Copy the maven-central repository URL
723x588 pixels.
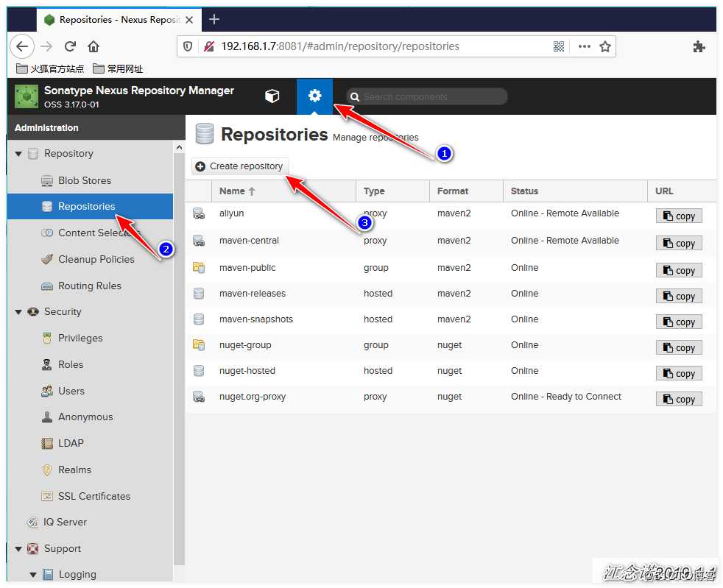point(679,243)
